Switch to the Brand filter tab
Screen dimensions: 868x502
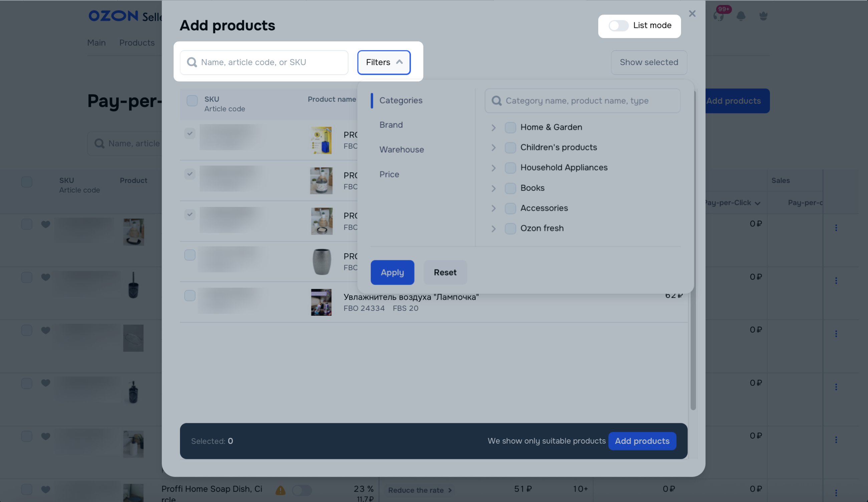[x=391, y=124]
